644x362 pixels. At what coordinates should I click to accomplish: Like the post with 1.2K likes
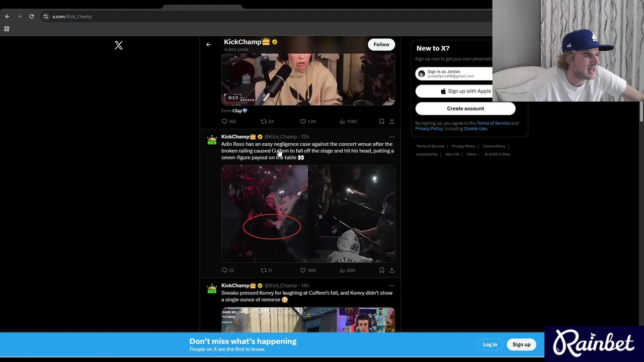click(x=308, y=121)
